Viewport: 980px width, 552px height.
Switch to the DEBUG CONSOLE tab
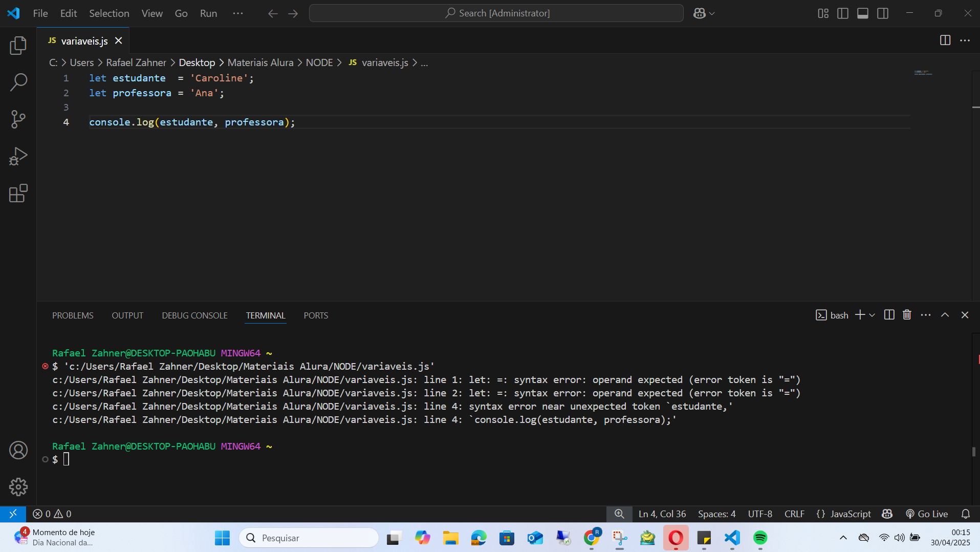tap(194, 315)
